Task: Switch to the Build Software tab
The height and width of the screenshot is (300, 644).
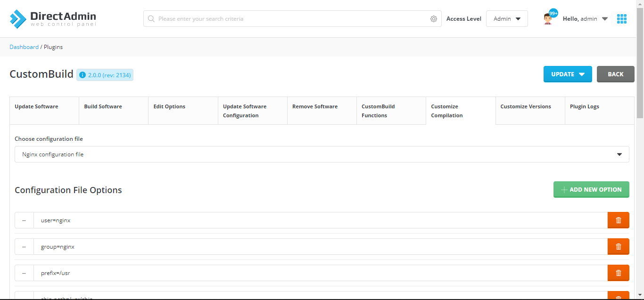Action: click(x=114, y=111)
